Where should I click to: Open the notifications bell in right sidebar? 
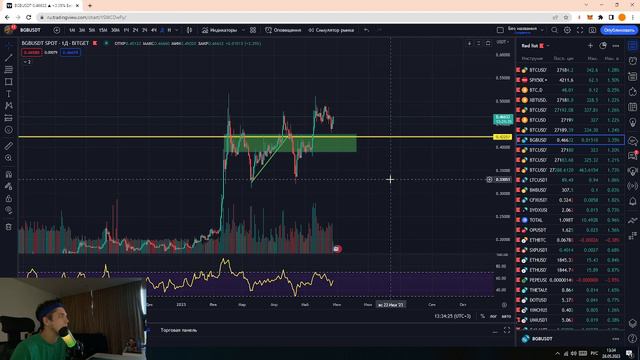[x=632, y=201]
